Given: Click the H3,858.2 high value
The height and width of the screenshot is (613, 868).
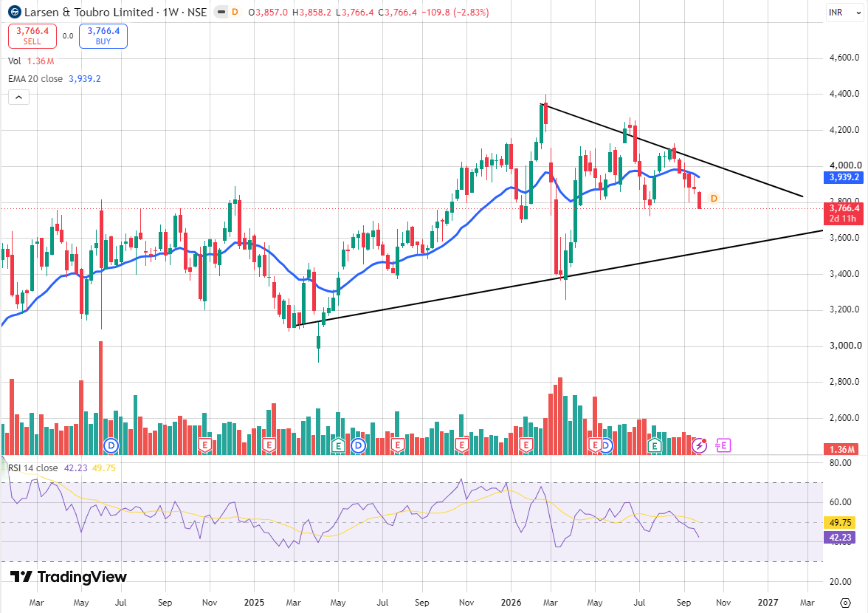Looking at the screenshot, I should [311, 12].
